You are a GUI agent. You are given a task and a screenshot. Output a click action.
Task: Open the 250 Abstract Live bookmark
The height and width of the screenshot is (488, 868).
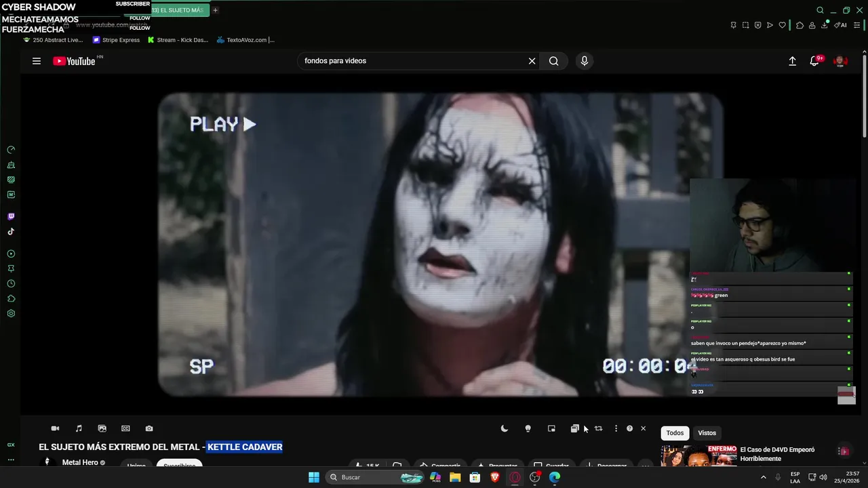[53, 40]
